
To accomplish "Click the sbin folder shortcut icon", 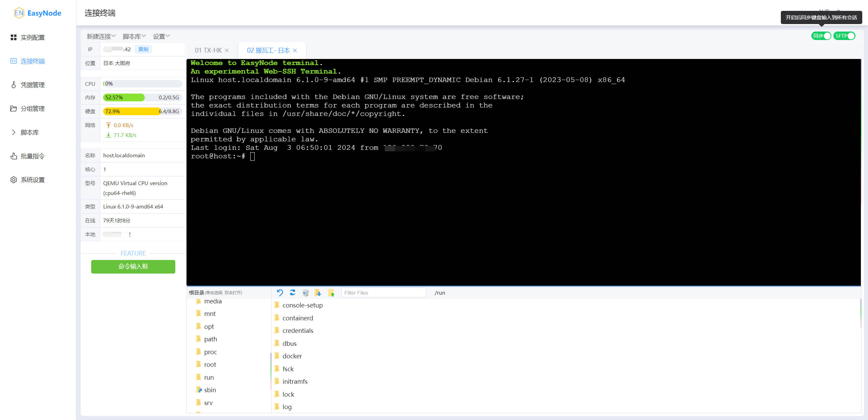I will (x=199, y=390).
